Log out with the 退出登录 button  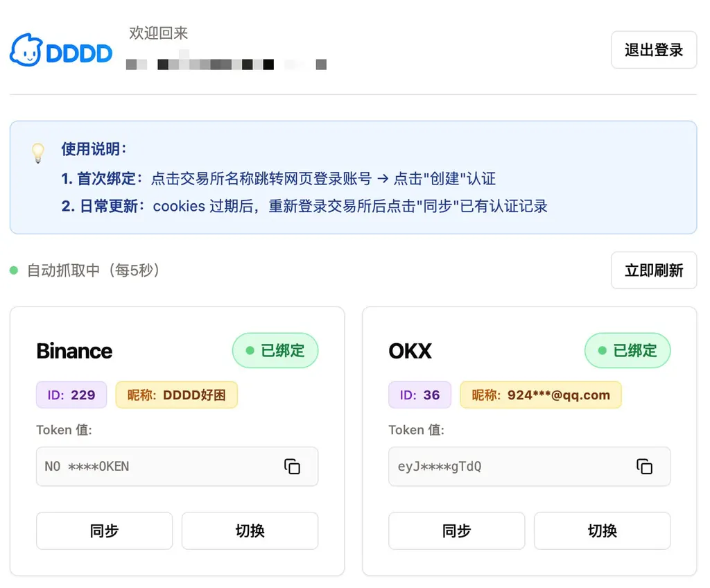point(653,50)
